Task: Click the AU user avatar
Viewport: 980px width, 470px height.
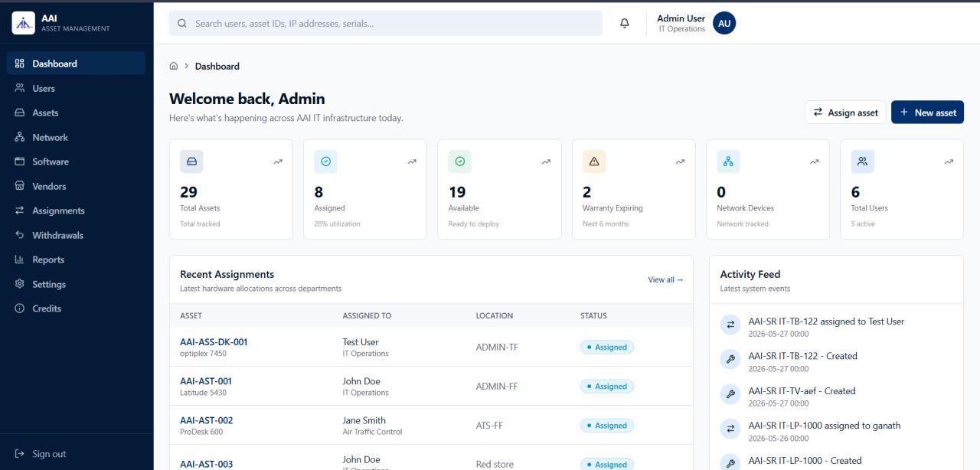Action: coord(724,23)
